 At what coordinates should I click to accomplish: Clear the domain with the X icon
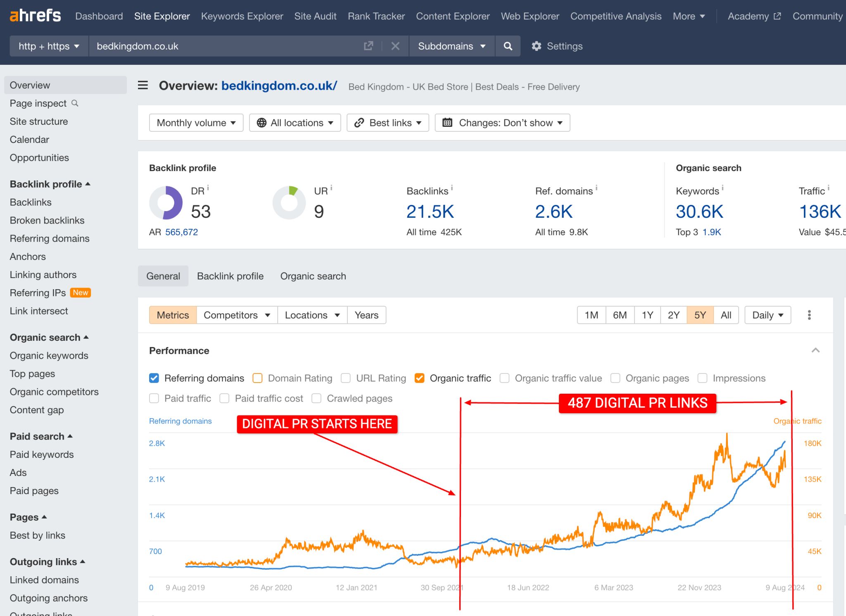click(x=395, y=46)
